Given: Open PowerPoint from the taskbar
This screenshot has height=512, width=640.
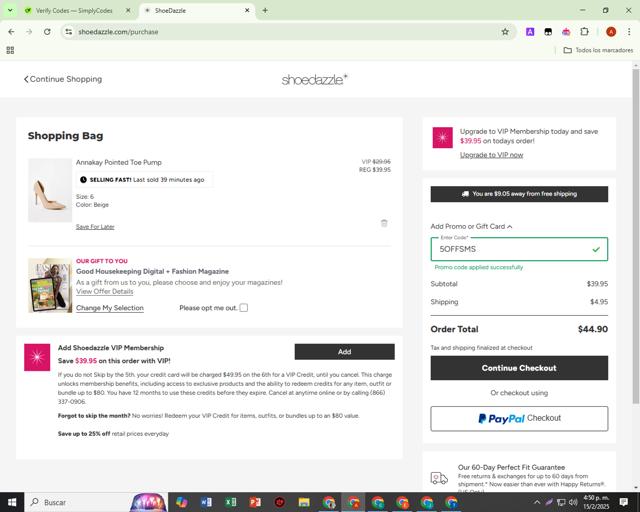Looking at the screenshot, I should click(x=255, y=502).
